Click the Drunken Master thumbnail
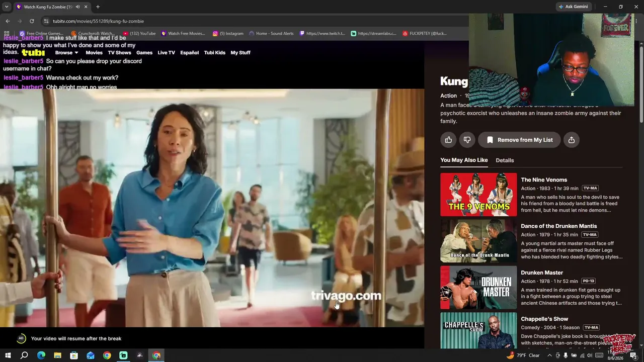The image size is (644, 362). (478, 288)
